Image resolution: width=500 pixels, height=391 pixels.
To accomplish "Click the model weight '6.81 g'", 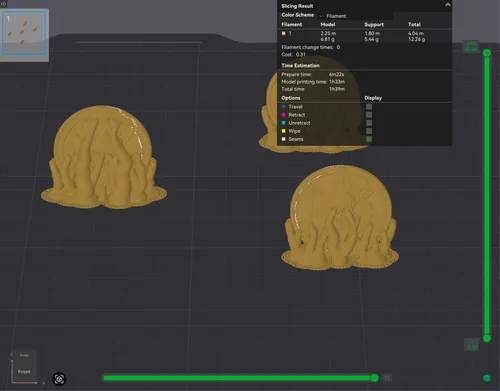I will coord(327,39).
